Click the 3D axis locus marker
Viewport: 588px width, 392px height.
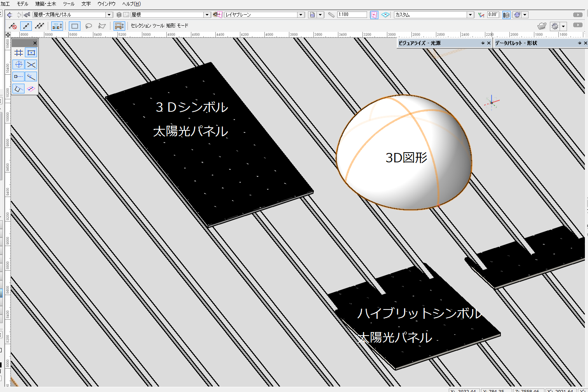pyautogui.click(x=492, y=103)
